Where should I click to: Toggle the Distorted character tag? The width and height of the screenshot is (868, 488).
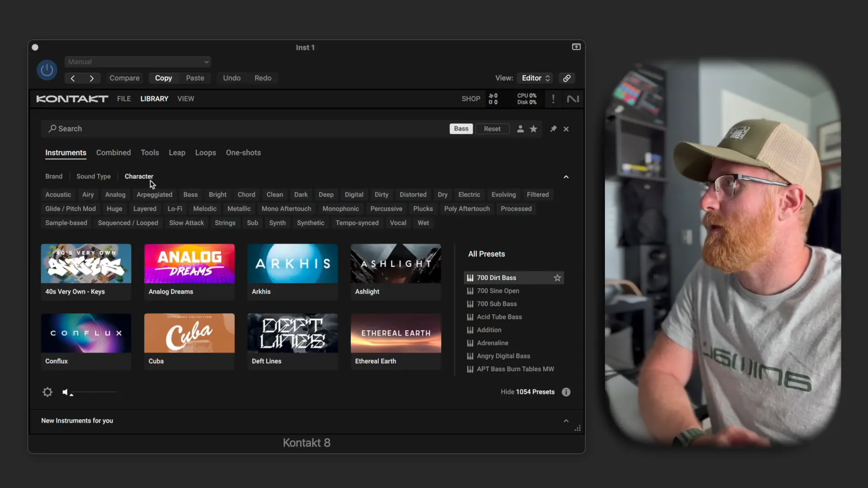tap(413, 195)
